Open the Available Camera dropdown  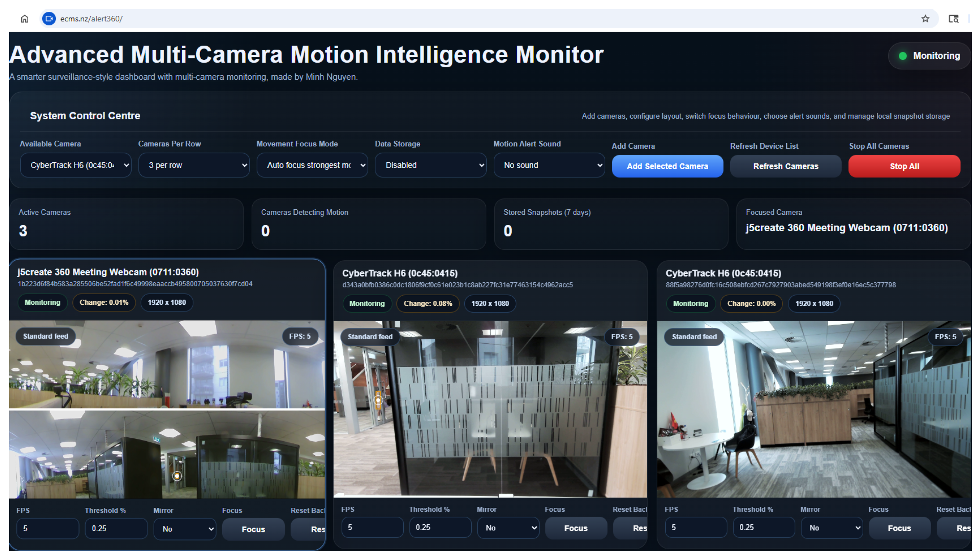click(76, 165)
